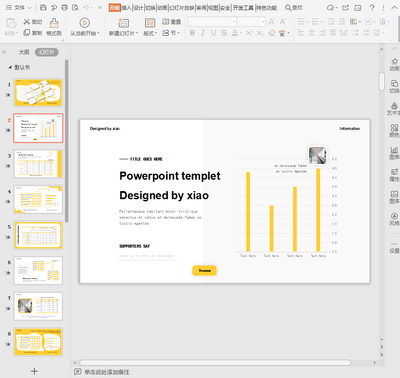The image size is (400, 378).
Task: Select slide 3 thumbnail
Action: [38, 164]
